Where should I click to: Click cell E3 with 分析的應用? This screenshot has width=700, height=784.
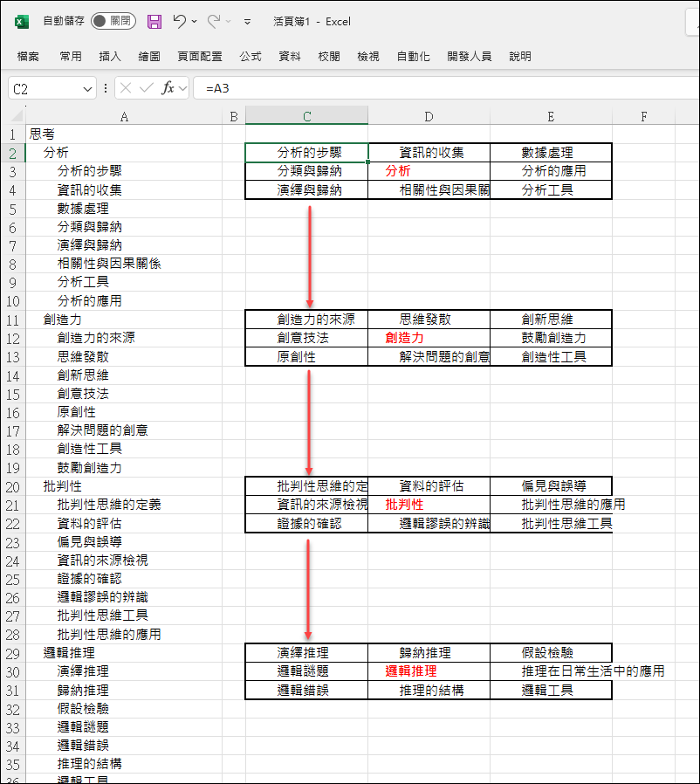pyautogui.click(x=551, y=171)
